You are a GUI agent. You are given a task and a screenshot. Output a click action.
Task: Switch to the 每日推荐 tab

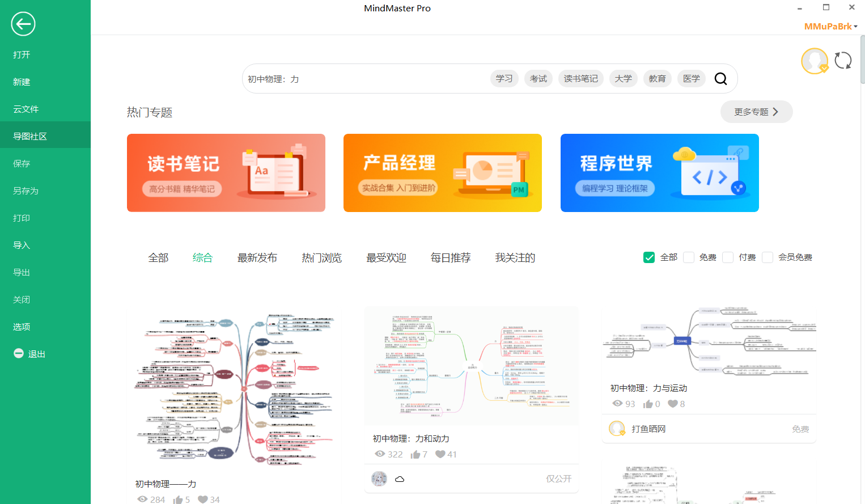451,258
